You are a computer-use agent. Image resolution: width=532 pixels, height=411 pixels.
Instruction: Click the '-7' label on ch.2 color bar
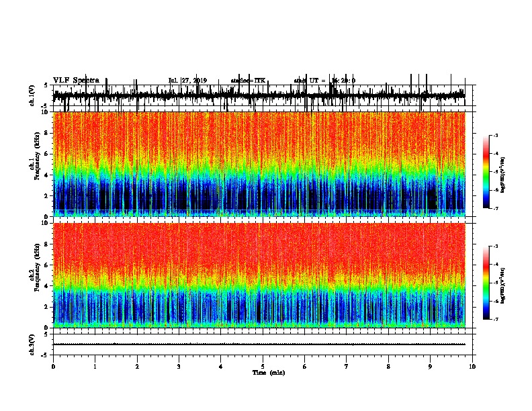pos(496,320)
